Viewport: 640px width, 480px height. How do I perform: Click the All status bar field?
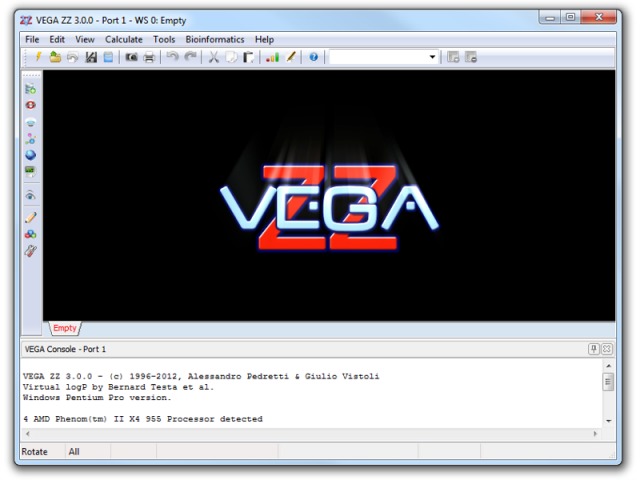88,452
